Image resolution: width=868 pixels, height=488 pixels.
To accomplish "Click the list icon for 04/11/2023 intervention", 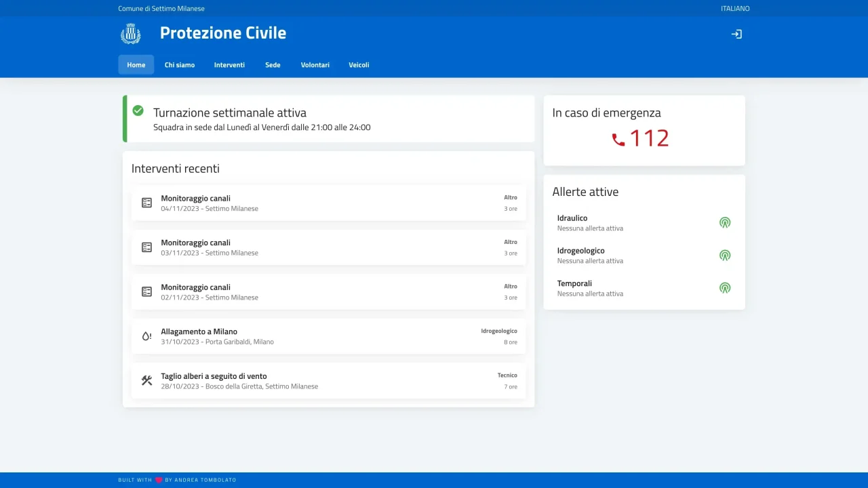I will tap(146, 203).
